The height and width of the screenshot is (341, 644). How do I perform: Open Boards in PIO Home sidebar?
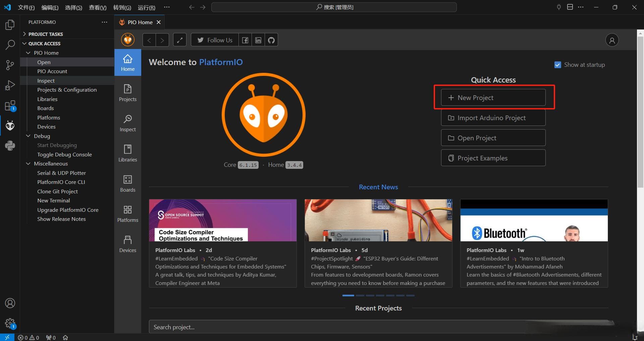click(x=128, y=183)
